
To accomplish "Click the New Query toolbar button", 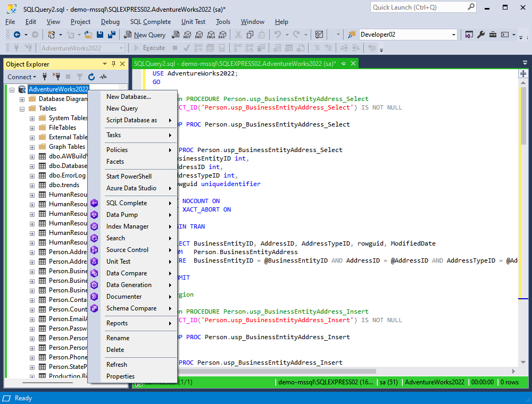I will coord(145,35).
